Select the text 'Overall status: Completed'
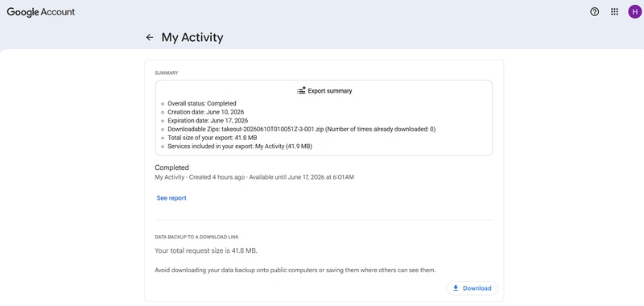Screen dimensions: 644x306 (x=202, y=104)
